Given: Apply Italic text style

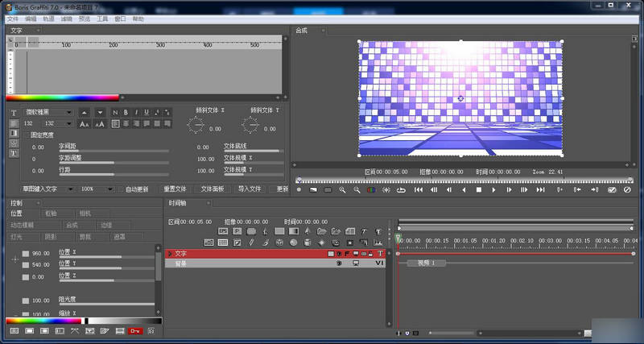Looking at the screenshot, I should click(x=136, y=112).
